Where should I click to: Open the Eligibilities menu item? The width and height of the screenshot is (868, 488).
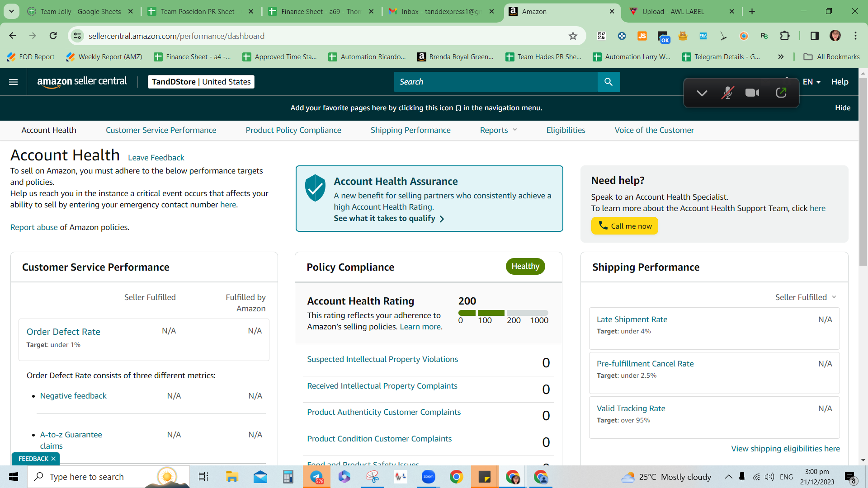tap(566, 130)
